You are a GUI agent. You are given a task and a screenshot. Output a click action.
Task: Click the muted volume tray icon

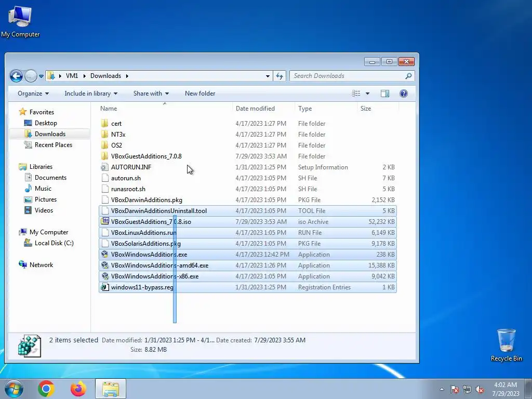click(480, 389)
